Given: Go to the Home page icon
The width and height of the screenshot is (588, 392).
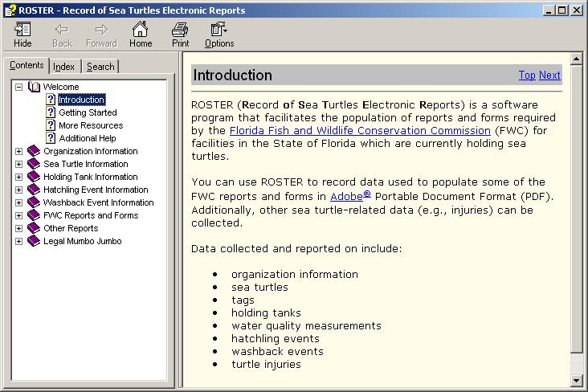Looking at the screenshot, I should [x=140, y=30].
